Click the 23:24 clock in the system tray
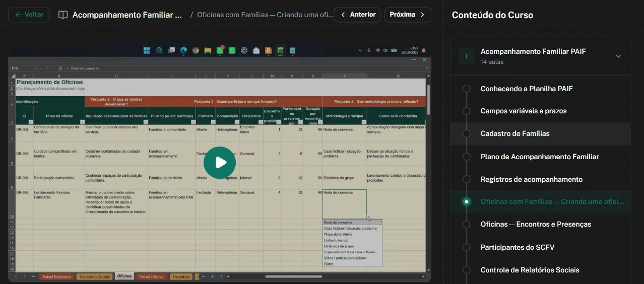The image size is (644, 284). coord(414,48)
